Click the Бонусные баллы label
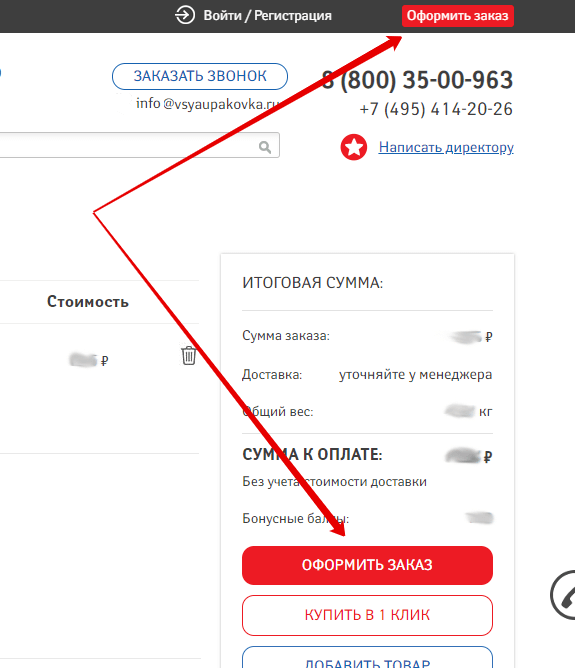This screenshot has height=668, width=575. [296, 518]
